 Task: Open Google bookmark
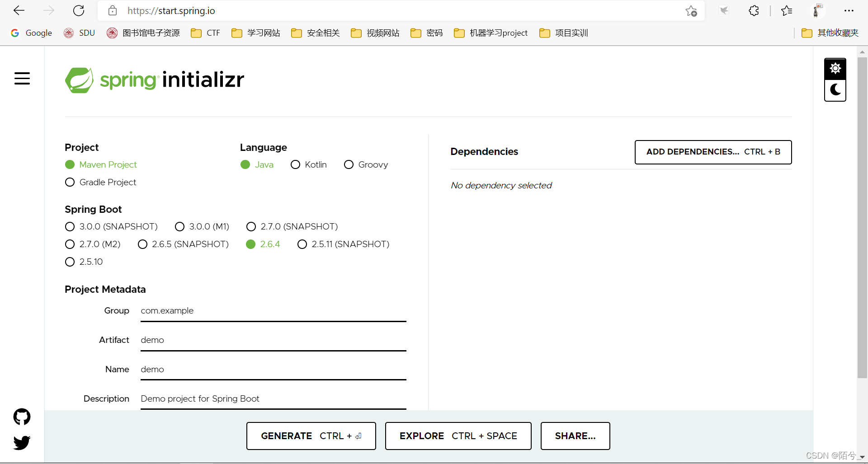[31, 33]
